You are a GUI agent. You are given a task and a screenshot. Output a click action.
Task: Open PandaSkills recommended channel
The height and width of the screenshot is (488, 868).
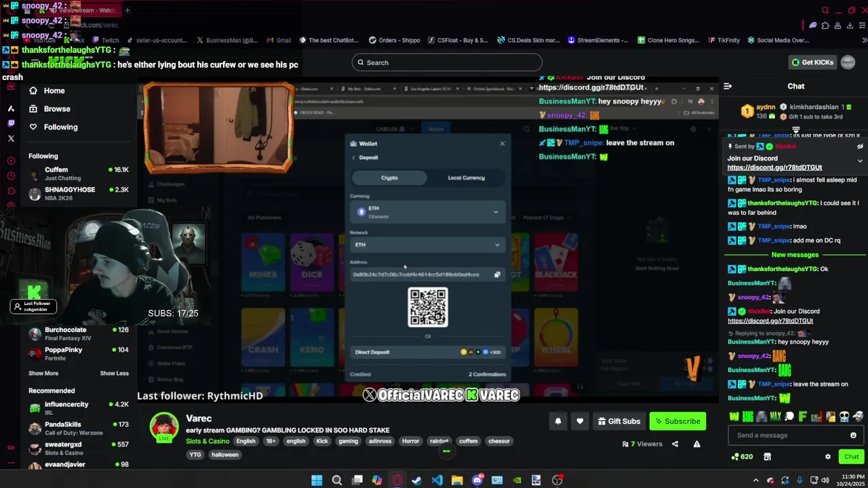point(79,428)
